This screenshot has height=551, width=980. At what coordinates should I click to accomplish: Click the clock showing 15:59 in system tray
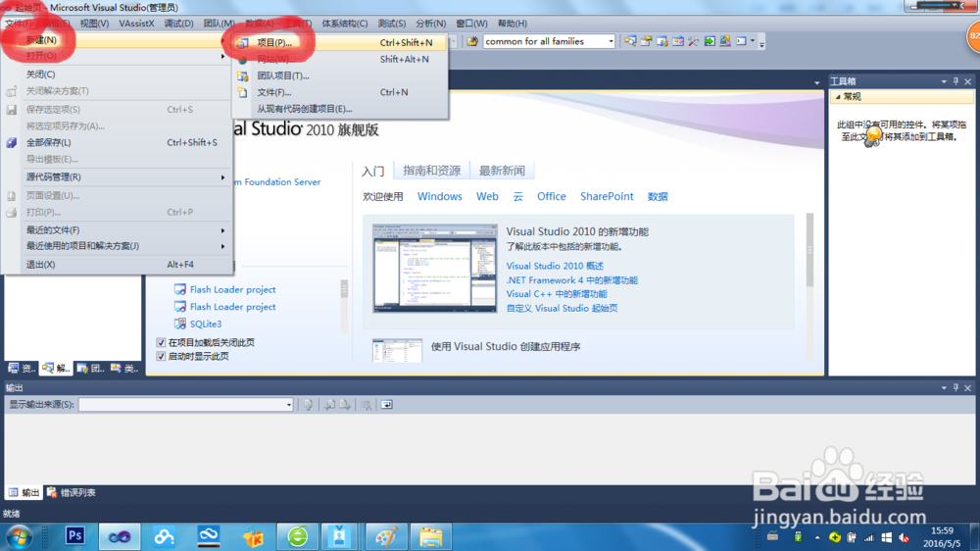click(943, 531)
